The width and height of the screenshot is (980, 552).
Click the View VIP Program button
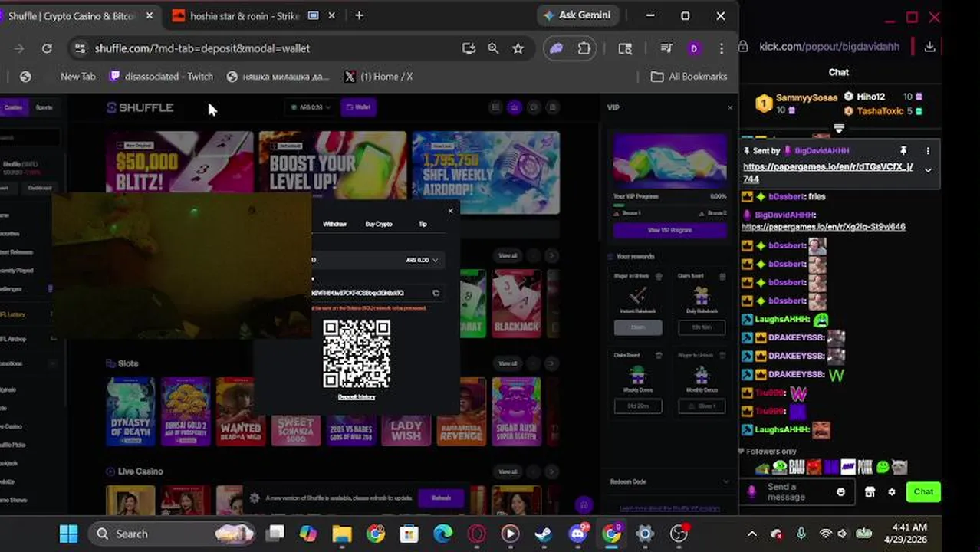click(x=669, y=230)
